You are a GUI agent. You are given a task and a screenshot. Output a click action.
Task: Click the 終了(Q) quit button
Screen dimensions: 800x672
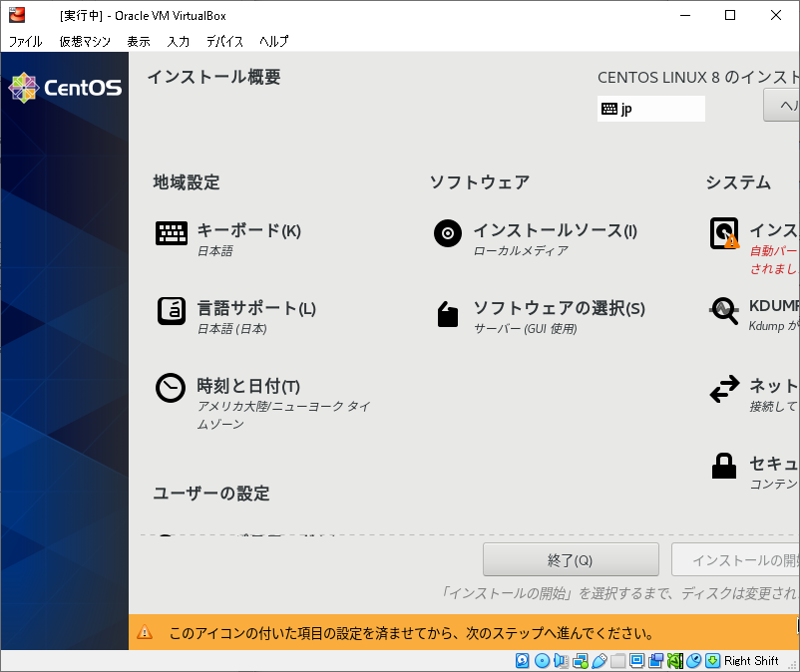click(x=571, y=559)
